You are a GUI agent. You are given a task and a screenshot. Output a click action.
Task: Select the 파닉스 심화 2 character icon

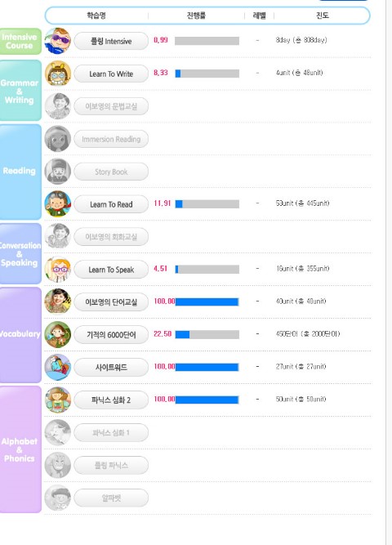click(58, 400)
